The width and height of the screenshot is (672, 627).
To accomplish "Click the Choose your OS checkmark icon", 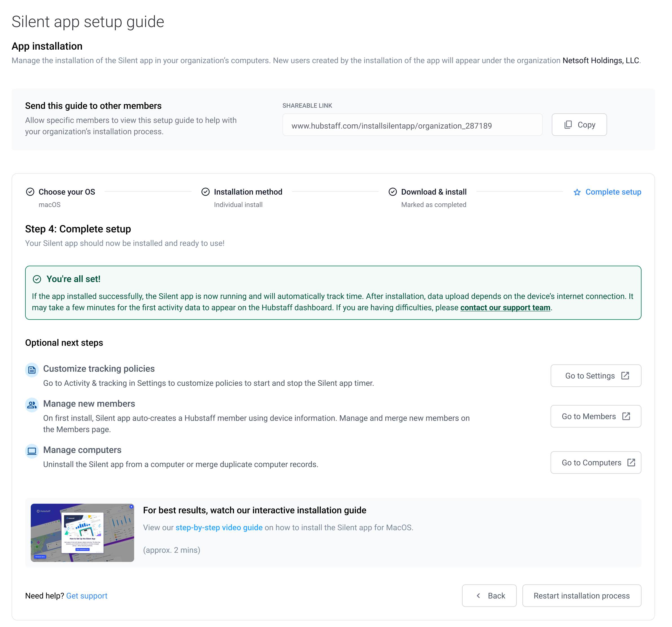I will [30, 192].
